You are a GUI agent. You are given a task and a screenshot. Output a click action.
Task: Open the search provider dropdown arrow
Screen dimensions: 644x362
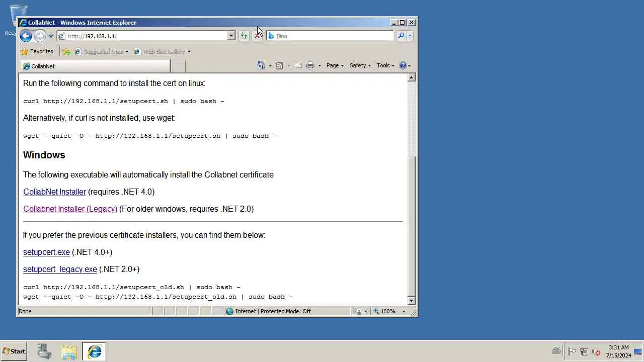(x=410, y=36)
